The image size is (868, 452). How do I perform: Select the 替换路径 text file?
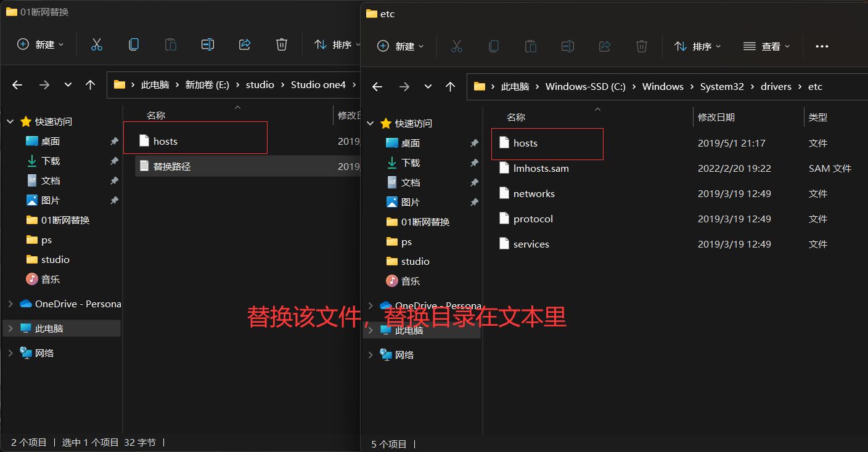[x=171, y=166]
